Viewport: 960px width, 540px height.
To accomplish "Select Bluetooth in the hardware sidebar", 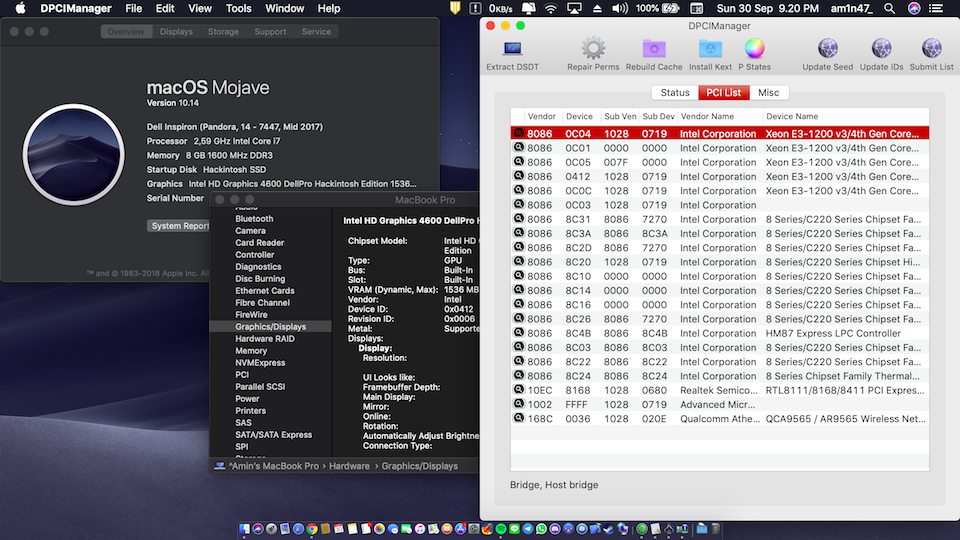I will (x=254, y=219).
